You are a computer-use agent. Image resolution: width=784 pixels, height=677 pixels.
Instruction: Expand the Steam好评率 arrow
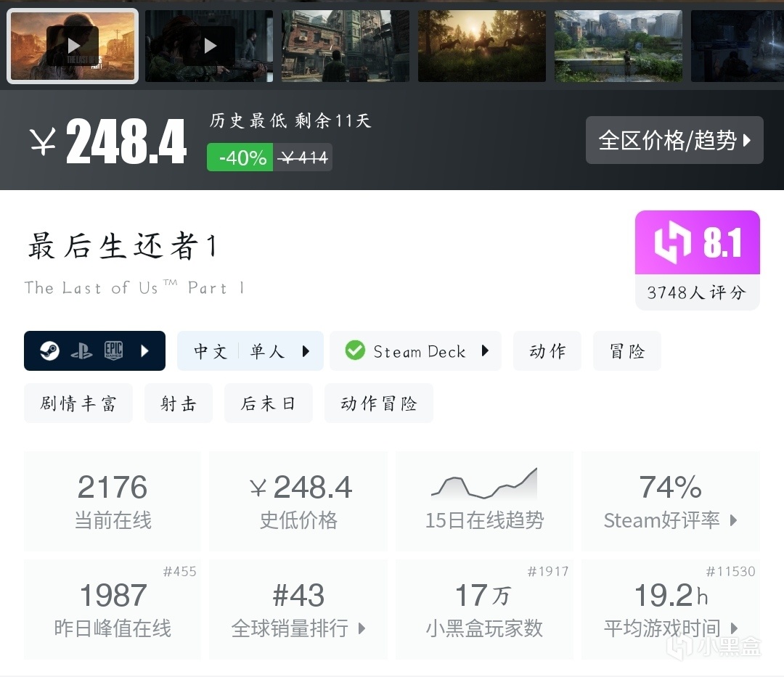733,520
